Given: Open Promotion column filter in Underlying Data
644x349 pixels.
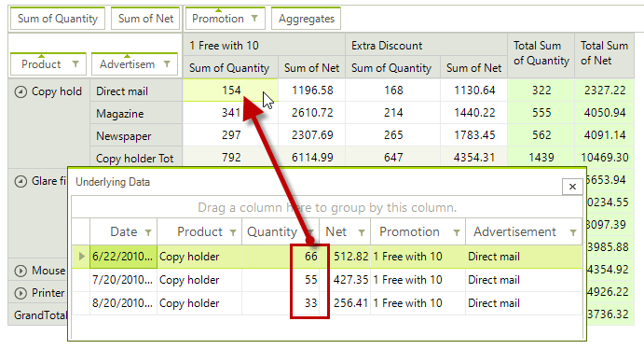Looking at the screenshot, I should pyautogui.click(x=457, y=232).
